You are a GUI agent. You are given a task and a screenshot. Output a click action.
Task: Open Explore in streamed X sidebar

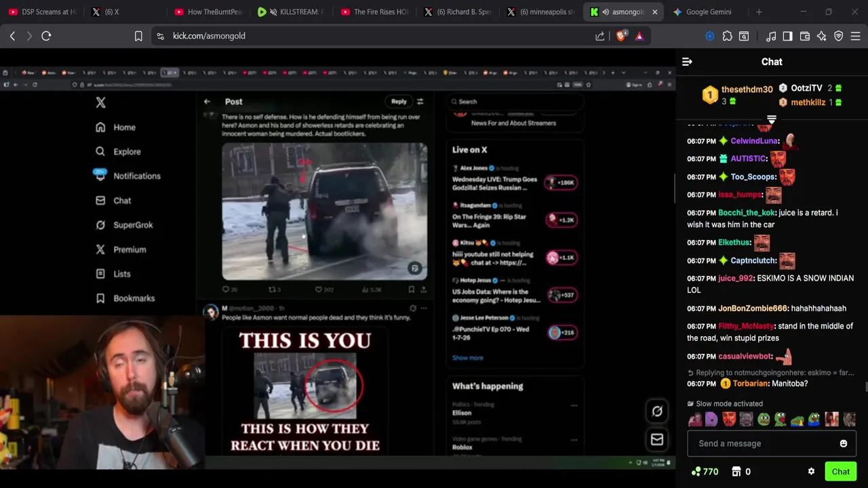click(x=119, y=152)
